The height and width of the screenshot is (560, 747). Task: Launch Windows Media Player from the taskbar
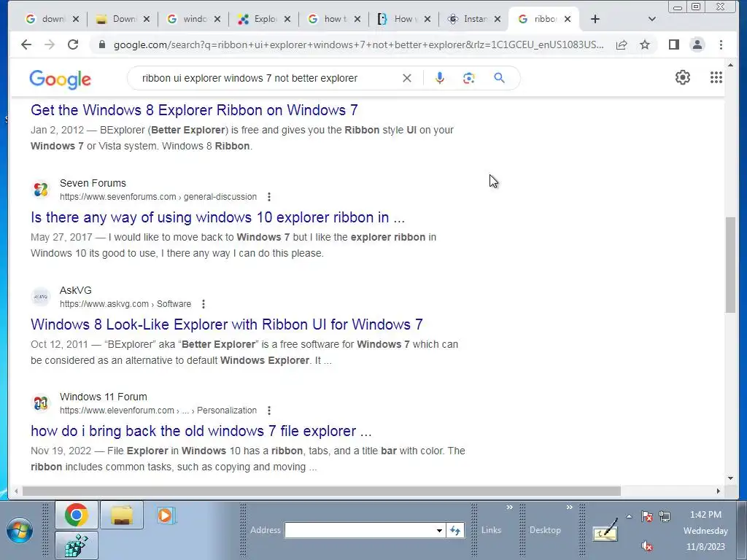click(166, 516)
